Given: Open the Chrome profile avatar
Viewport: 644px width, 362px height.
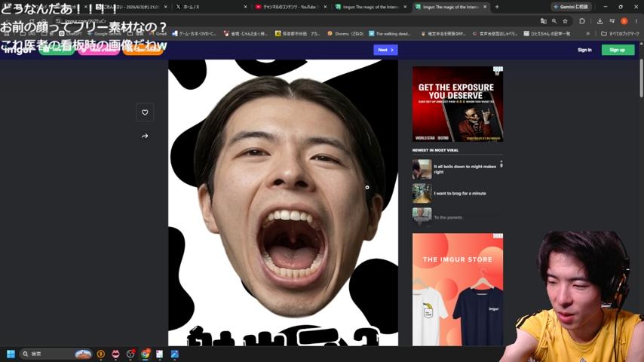Looking at the screenshot, I should point(624,21).
